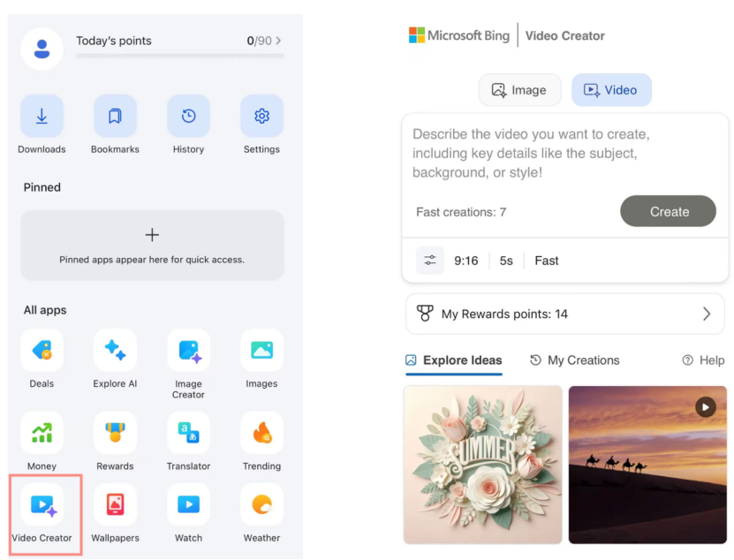Open My Rewards points: 14 row
This screenshot has width=734, height=560.
coord(565,314)
